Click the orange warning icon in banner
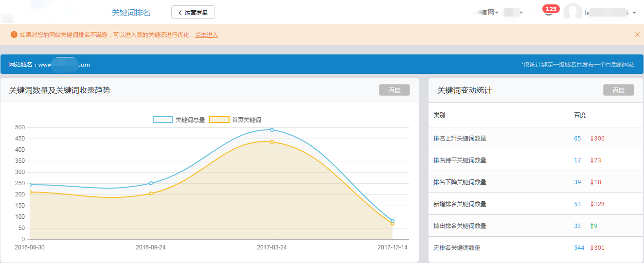 [x=14, y=35]
